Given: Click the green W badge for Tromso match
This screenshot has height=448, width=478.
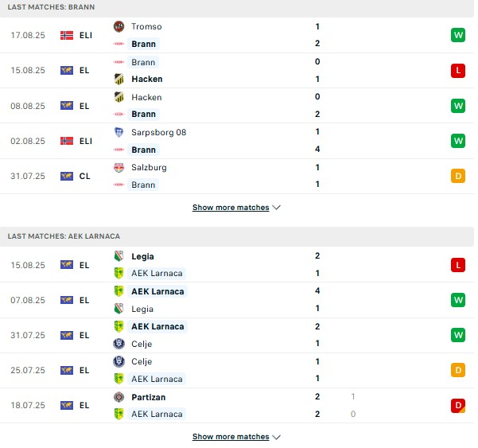Looking at the screenshot, I should 457,35.
